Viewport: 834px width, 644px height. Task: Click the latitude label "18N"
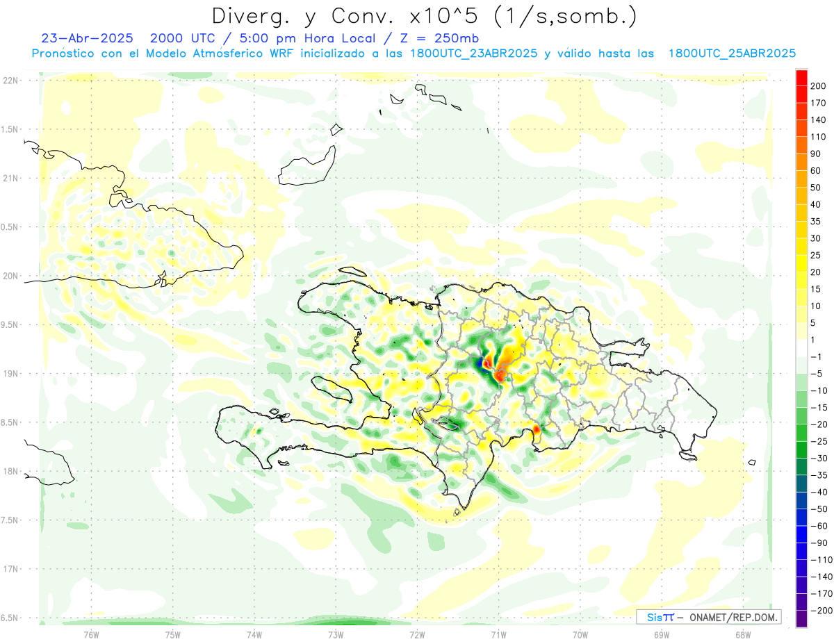pos(10,472)
